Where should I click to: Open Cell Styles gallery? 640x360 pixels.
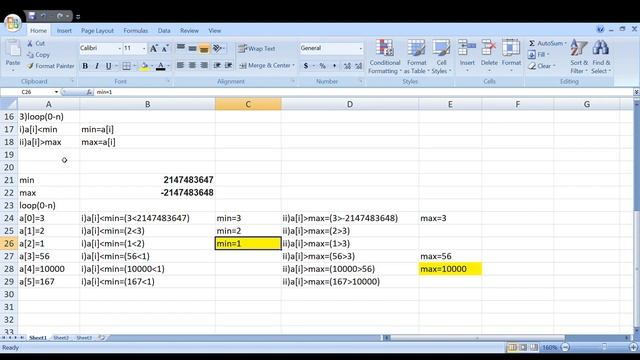tap(441, 57)
